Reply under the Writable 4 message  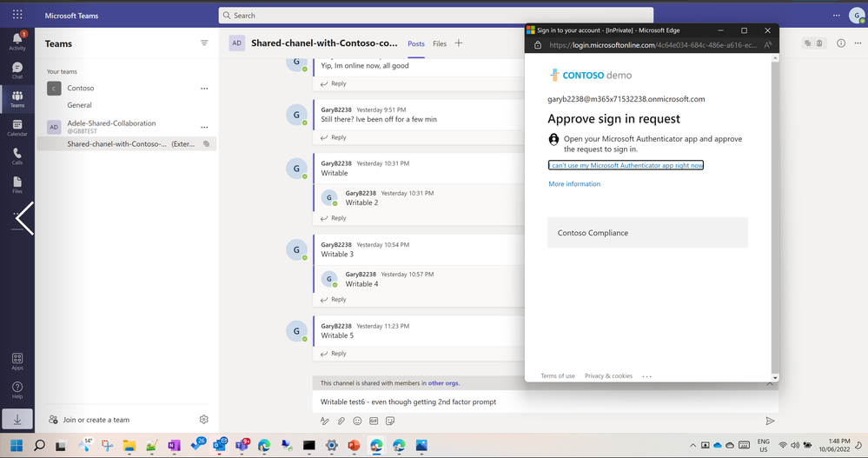pos(334,300)
